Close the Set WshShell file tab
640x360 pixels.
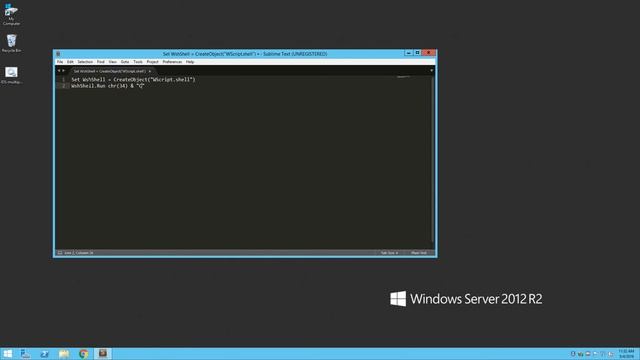[150, 71]
